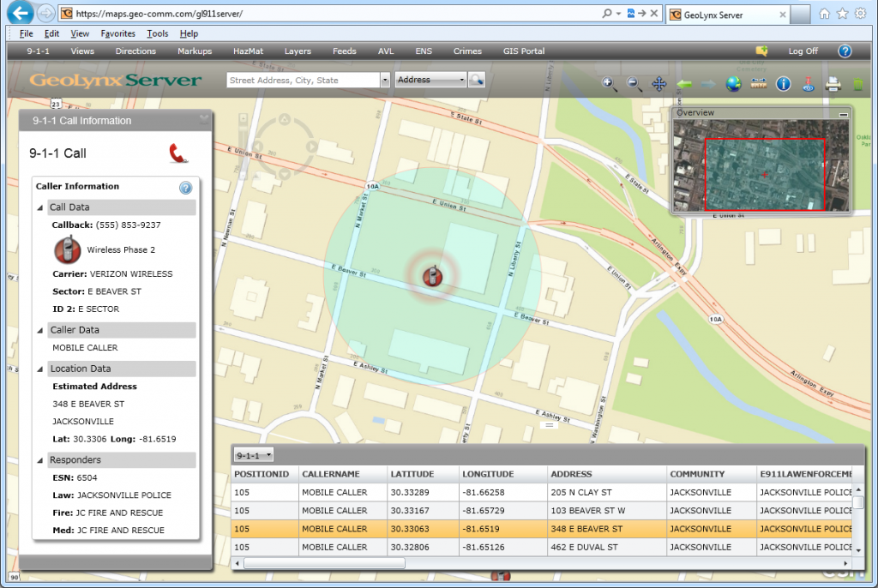The height and width of the screenshot is (588, 878).
Task: Click the browser Back button
Action: coord(21,13)
